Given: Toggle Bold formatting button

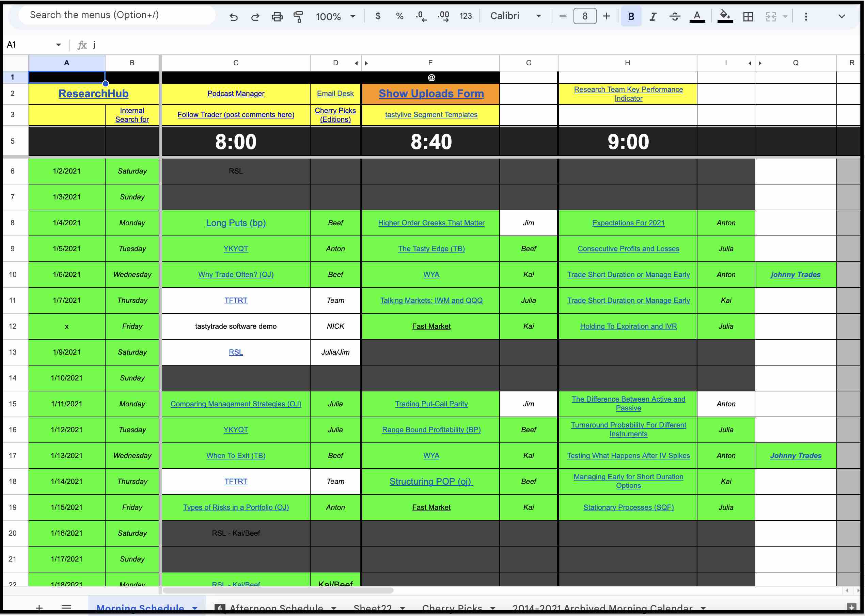Looking at the screenshot, I should (631, 17).
